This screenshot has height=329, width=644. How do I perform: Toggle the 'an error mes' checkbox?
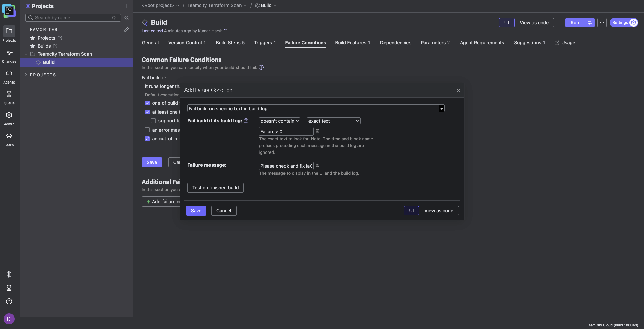147,130
